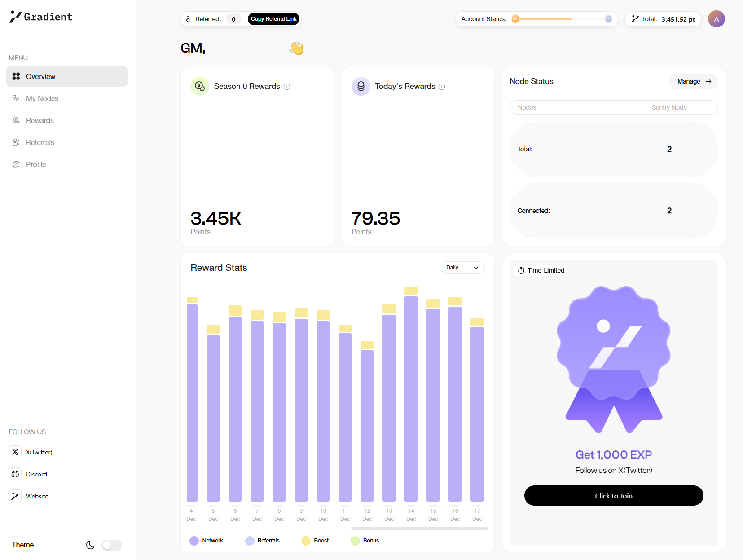Click the X logo icon
The height and width of the screenshot is (560, 743).
tap(15, 452)
